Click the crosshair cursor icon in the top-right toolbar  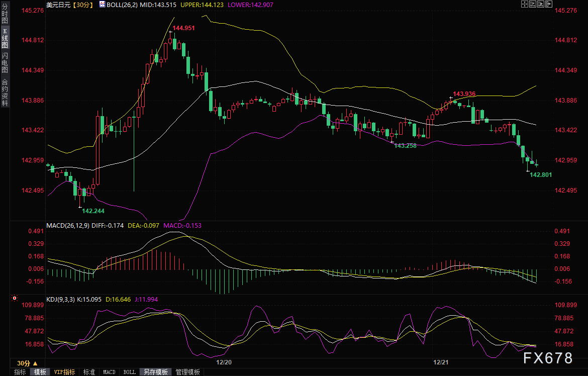(525, 4)
